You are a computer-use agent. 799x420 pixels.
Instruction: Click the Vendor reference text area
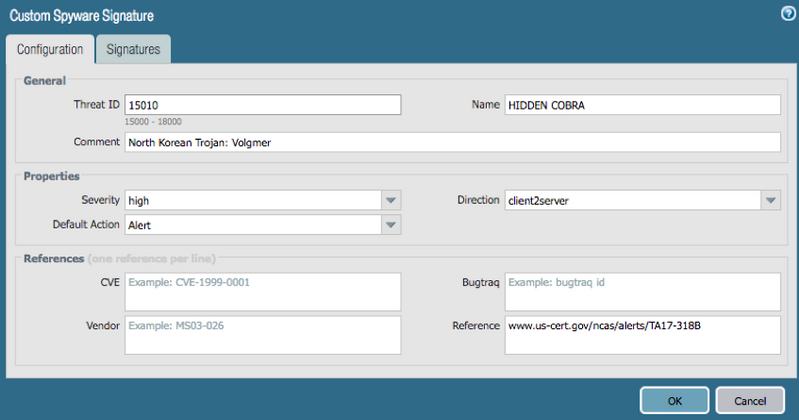click(x=263, y=335)
